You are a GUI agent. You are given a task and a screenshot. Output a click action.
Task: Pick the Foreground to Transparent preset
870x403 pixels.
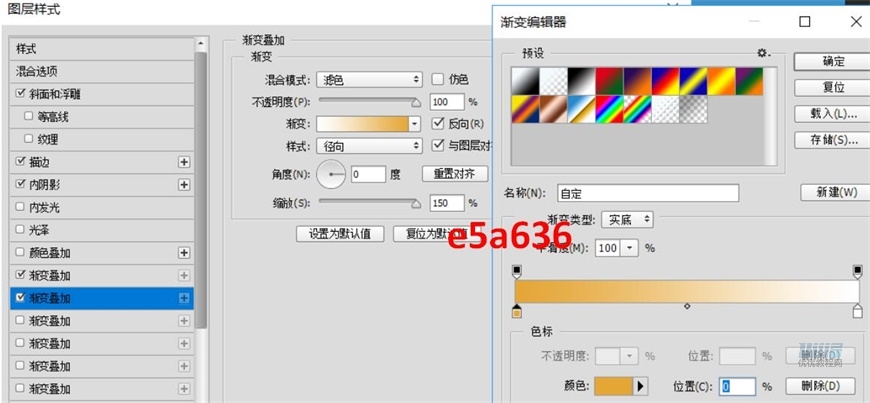pos(553,81)
